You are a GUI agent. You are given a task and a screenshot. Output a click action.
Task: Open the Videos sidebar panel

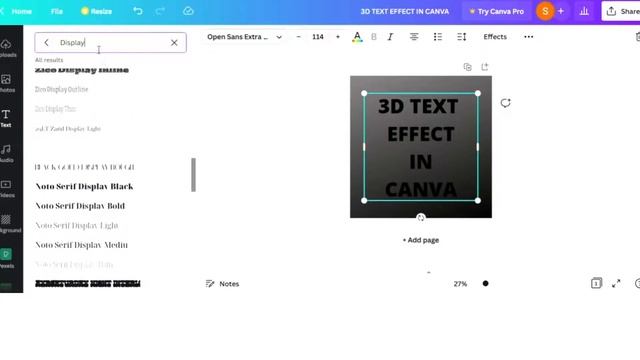point(7,189)
